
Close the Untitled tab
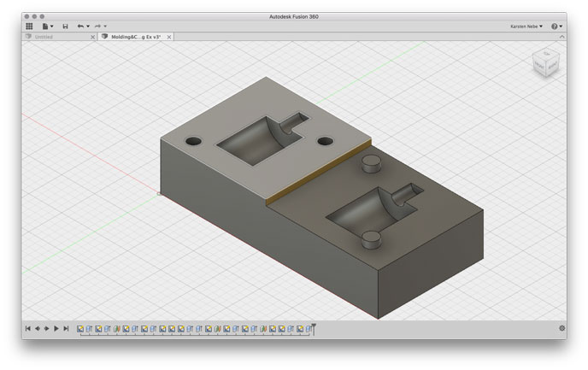pos(92,37)
